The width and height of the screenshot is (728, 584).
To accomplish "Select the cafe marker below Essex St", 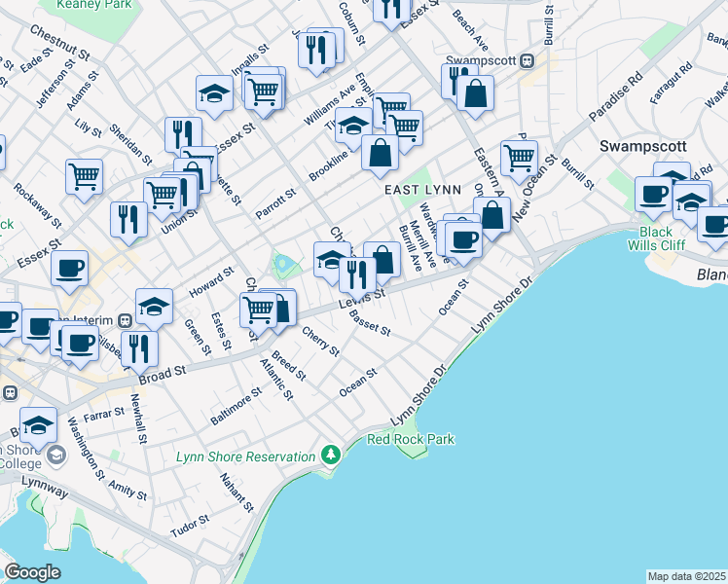I will click(x=69, y=272).
